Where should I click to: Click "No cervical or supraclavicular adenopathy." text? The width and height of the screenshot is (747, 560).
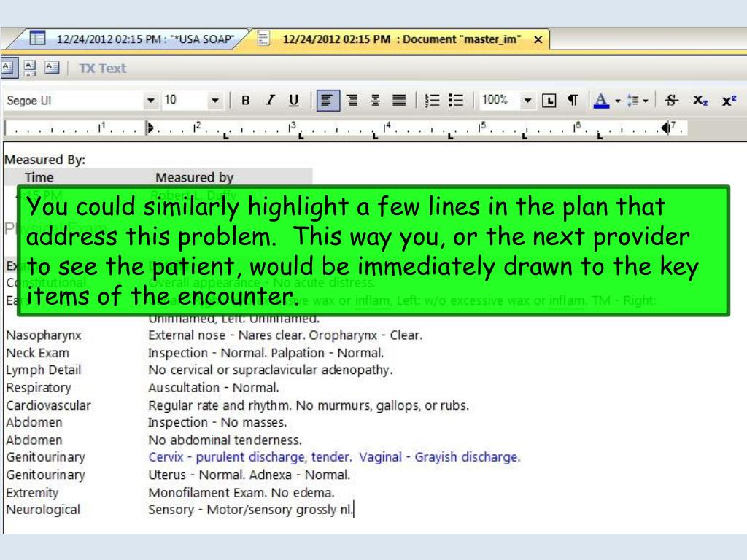pyautogui.click(x=271, y=370)
